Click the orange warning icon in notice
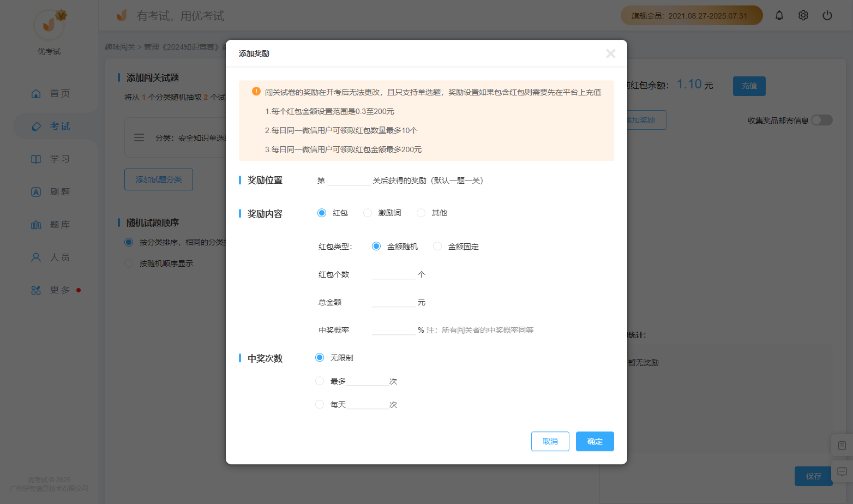853x504 pixels. tap(256, 91)
